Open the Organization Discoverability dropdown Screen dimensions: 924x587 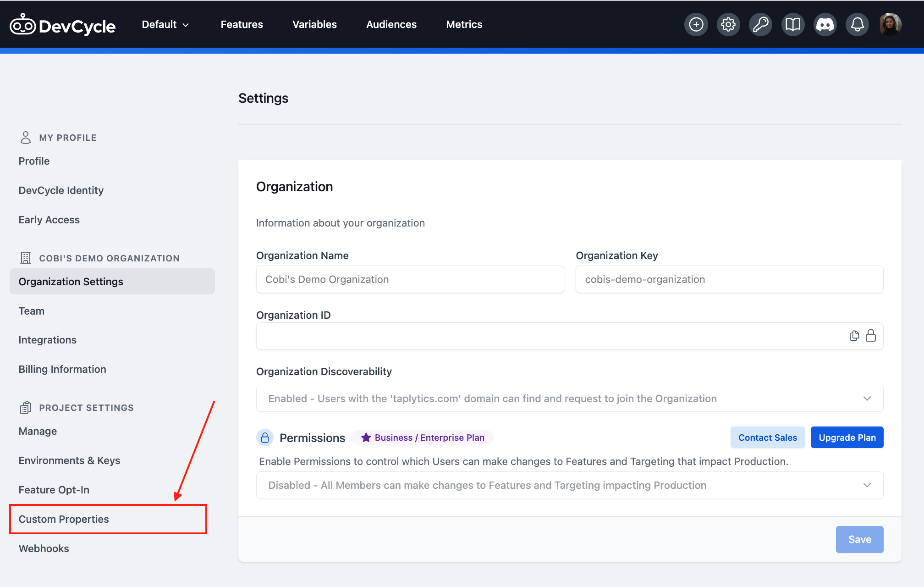[867, 398]
